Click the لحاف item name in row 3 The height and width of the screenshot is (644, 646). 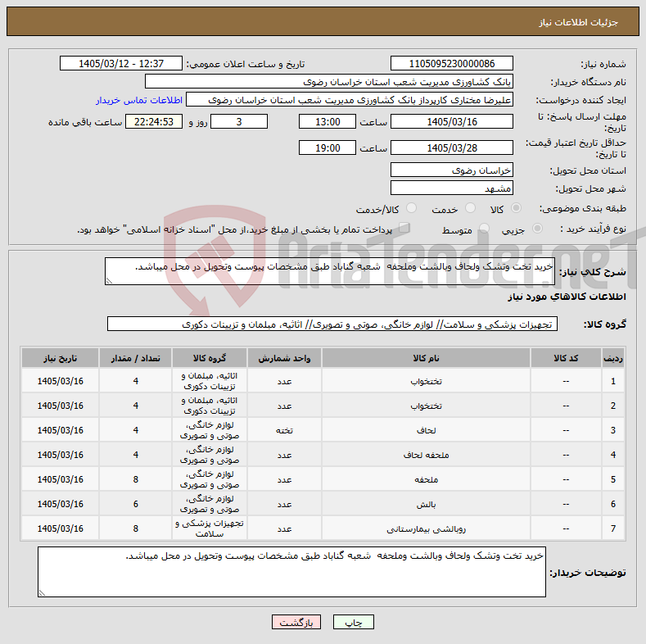[426, 430]
